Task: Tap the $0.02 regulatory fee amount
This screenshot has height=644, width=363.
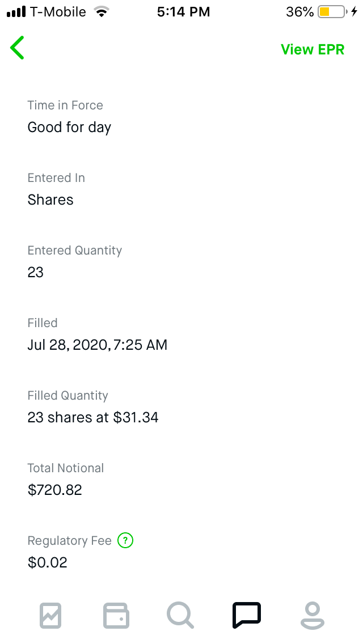Action: [48, 562]
